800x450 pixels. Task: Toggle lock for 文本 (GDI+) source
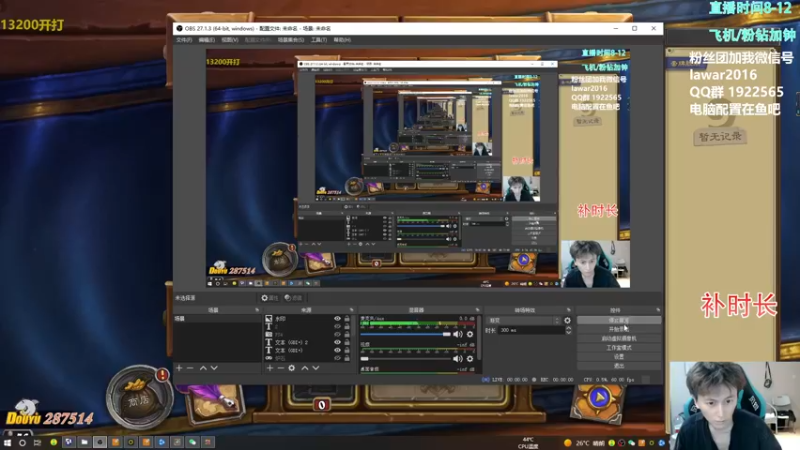coord(347,351)
